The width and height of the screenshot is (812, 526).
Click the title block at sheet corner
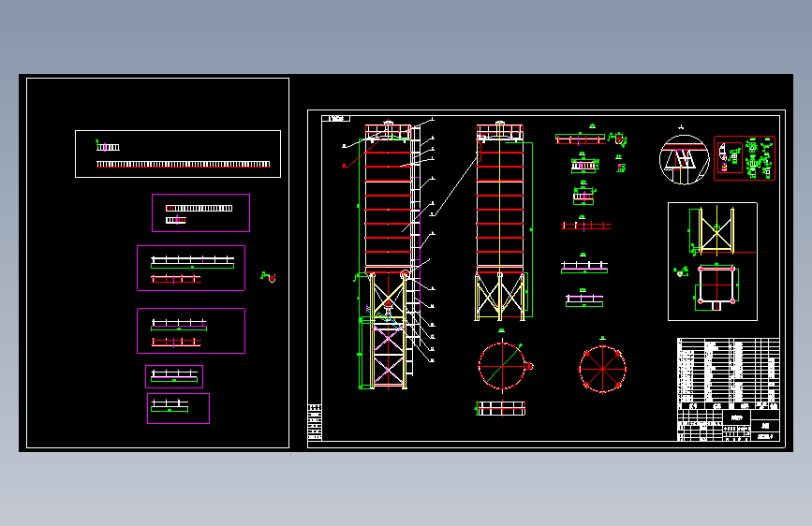(x=728, y=425)
